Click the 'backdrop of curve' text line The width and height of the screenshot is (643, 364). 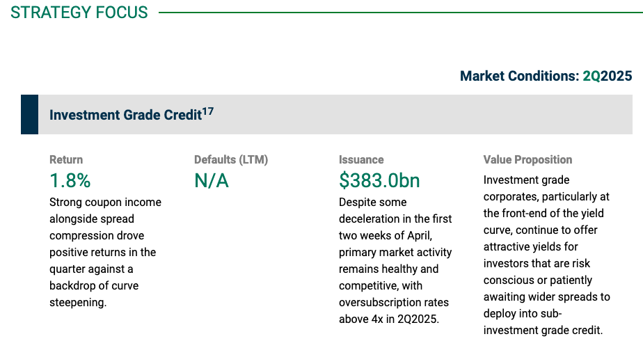pyautogui.click(x=94, y=286)
